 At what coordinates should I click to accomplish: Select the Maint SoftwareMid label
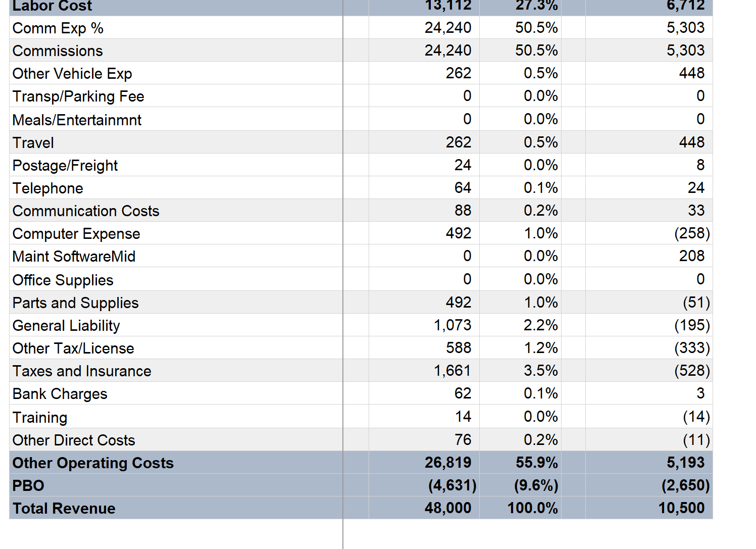(x=74, y=256)
